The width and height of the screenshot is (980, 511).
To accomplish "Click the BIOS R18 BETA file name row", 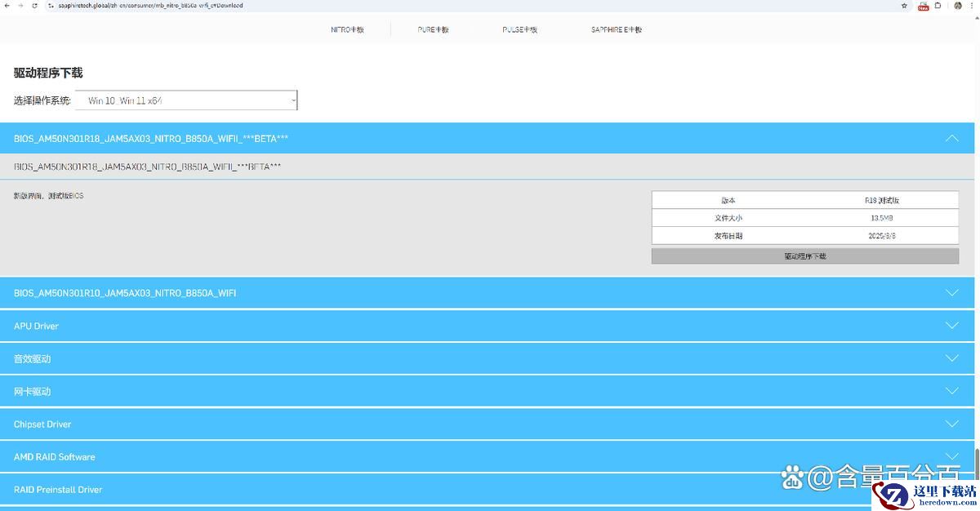I will tap(488, 167).
